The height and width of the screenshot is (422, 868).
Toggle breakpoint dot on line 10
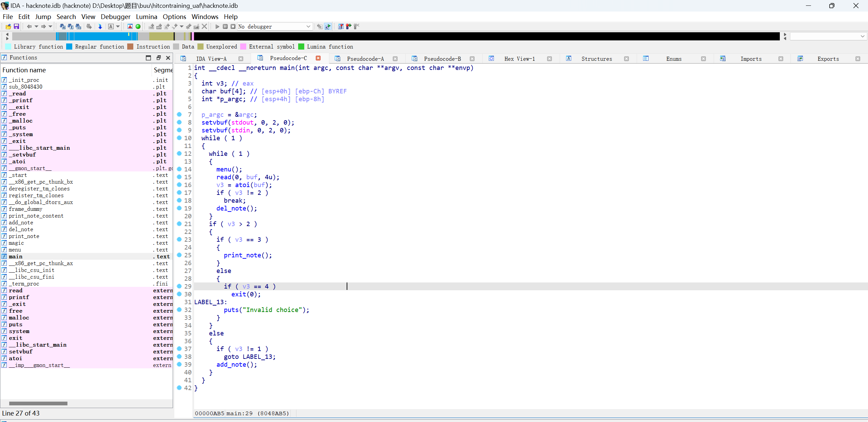click(179, 138)
